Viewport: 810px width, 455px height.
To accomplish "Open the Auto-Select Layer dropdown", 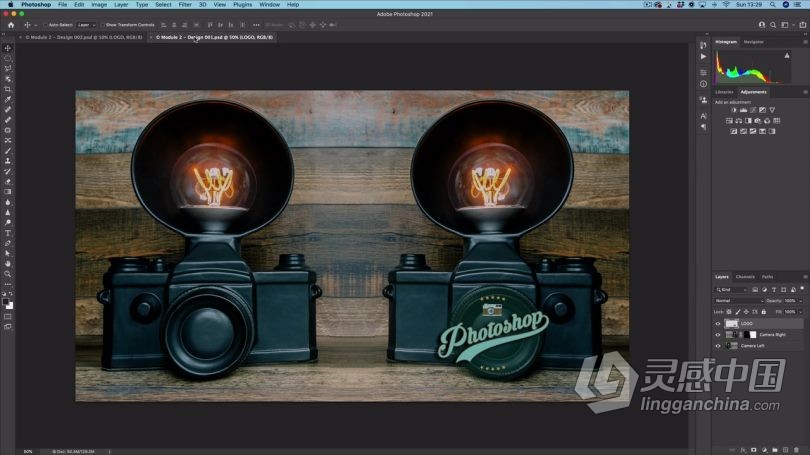I will point(86,25).
